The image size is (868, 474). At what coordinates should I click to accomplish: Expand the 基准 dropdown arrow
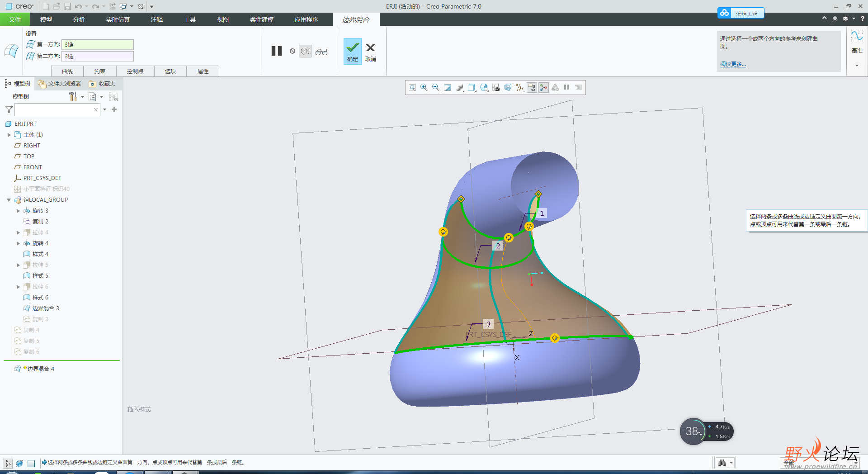pyautogui.click(x=857, y=66)
